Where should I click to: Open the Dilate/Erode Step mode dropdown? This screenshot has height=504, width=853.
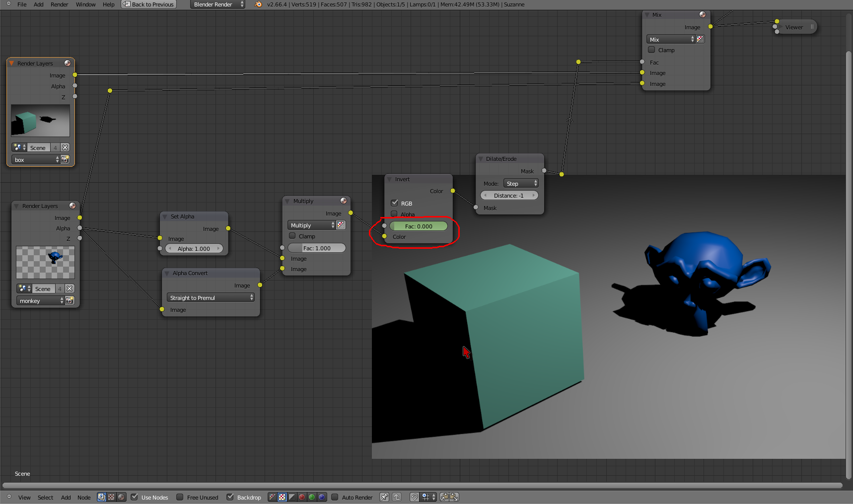tap(521, 183)
